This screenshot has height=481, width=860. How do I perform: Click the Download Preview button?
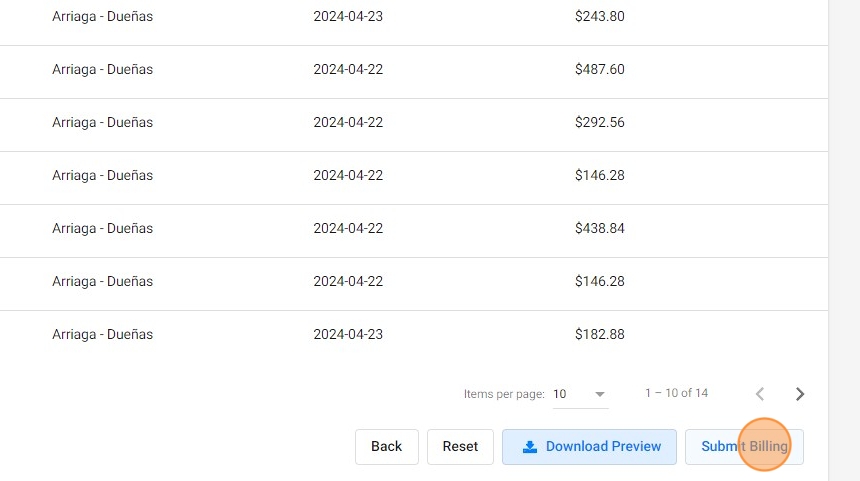point(589,447)
